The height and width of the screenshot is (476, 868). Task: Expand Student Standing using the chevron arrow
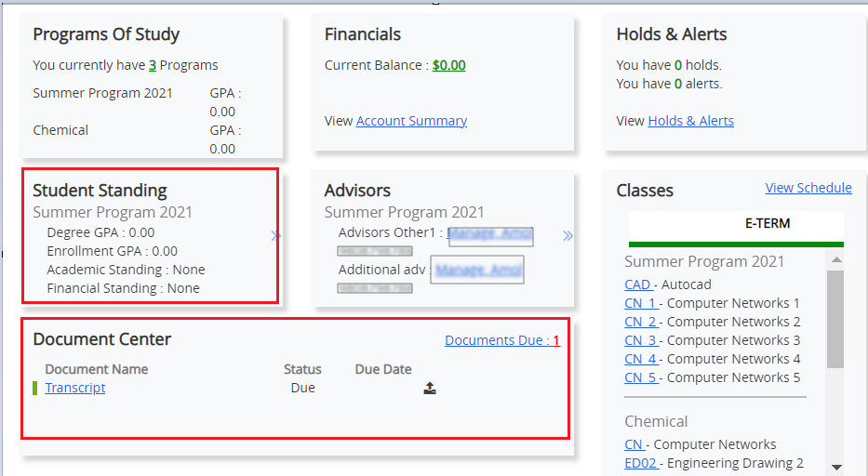pos(275,236)
